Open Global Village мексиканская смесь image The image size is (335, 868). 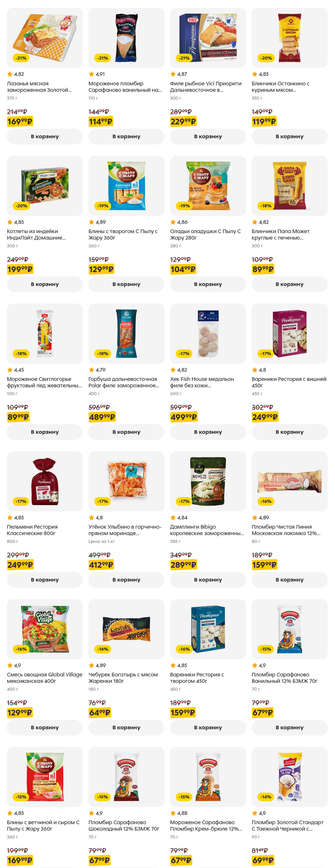click(45, 629)
